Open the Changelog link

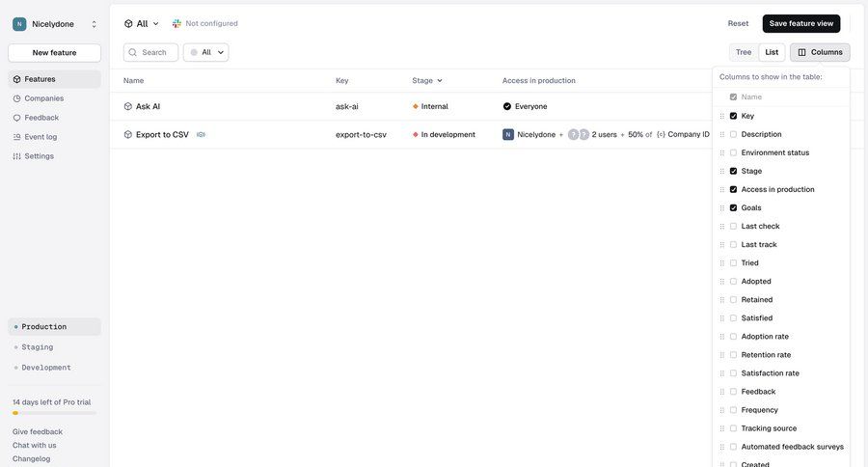click(x=32, y=458)
